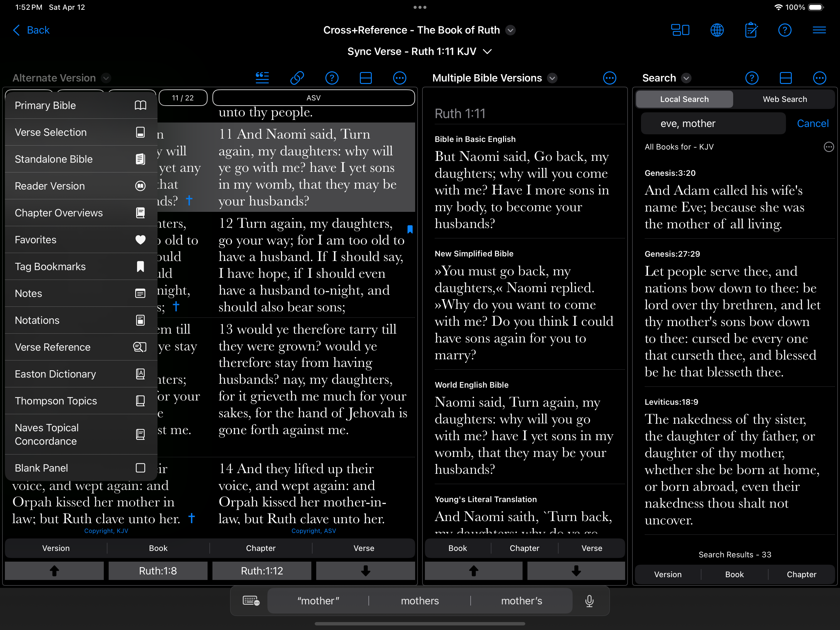Image resolution: width=840 pixels, height=630 pixels.
Task: Select Verse in Alternate Version navigation bar
Action: coord(364,548)
